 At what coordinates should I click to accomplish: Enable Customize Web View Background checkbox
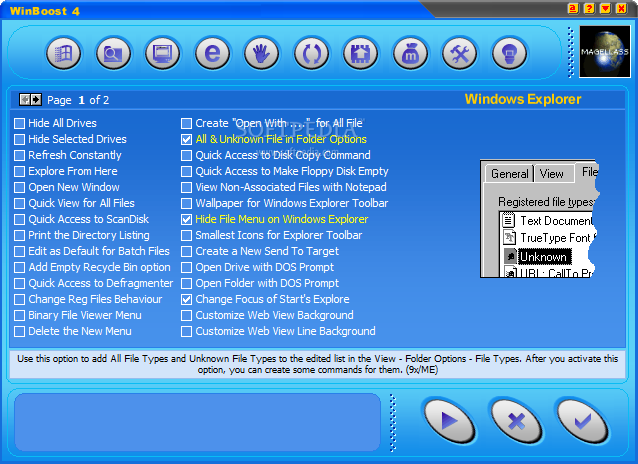[x=186, y=315]
